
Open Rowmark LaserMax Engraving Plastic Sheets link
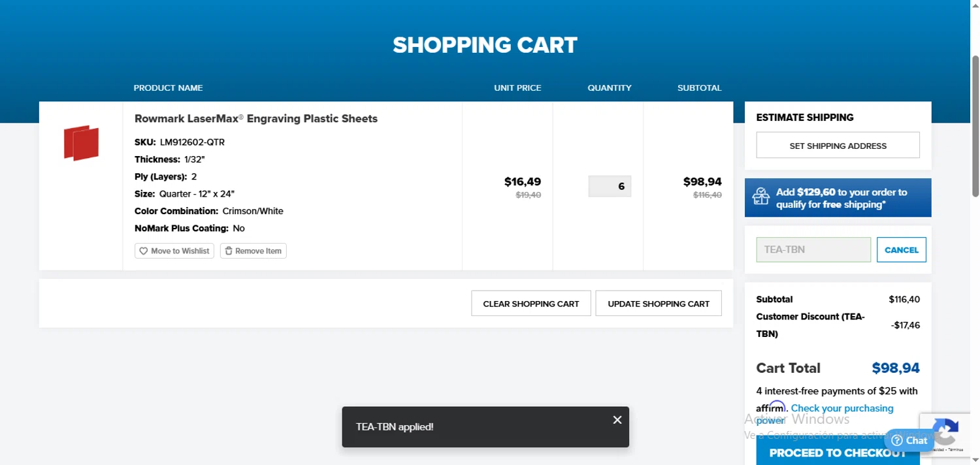click(256, 119)
